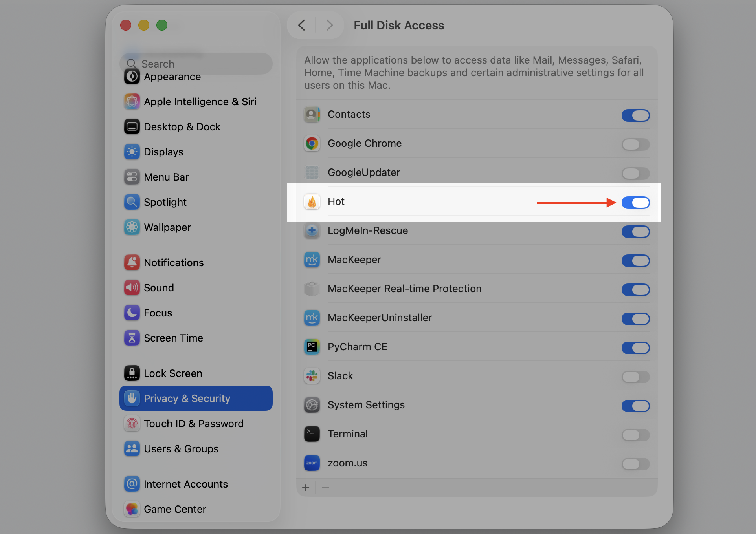Viewport: 756px width, 534px height.
Task: Open Spotlight magnifier icon in sidebar
Action: point(132,202)
